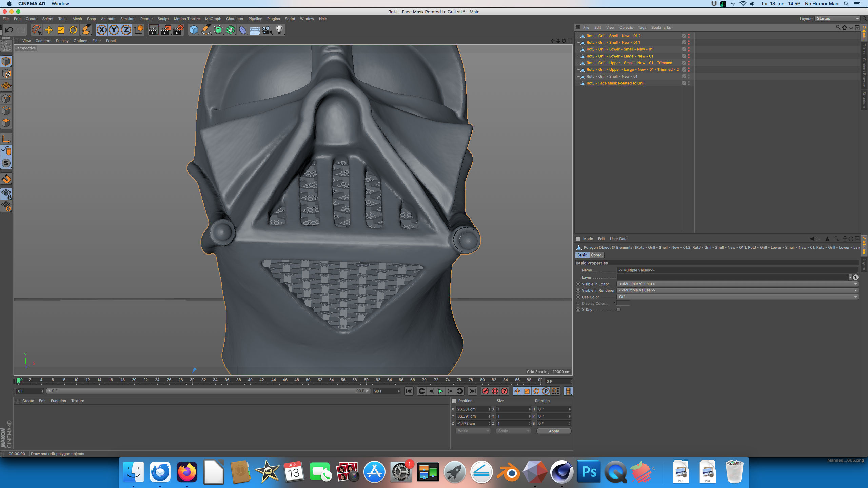Open Visible in Renderer dropdown
The width and height of the screenshot is (868, 488).
737,290
